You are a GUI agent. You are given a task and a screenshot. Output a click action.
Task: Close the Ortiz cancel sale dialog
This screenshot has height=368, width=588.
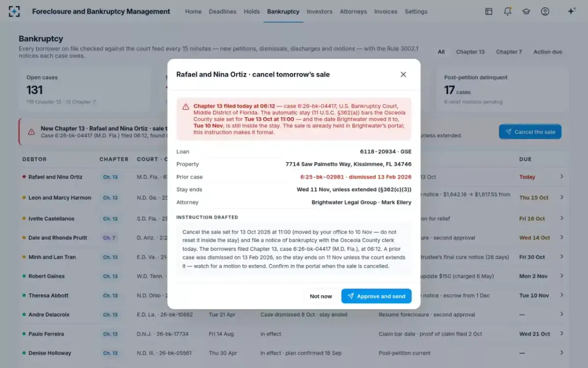(403, 75)
